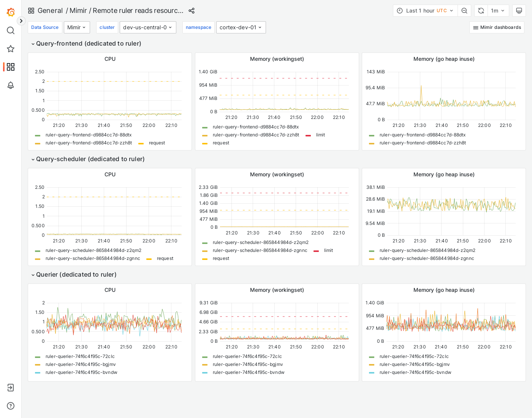The height and width of the screenshot is (418, 532).
Task: Open Alerting via the bell icon
Action: [11, 85]
